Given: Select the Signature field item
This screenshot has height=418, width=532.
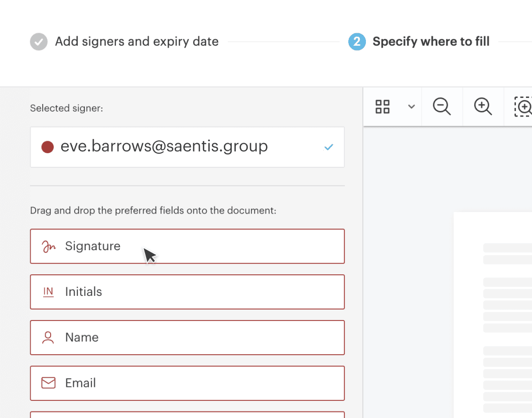Looking at the screenshot, I should tap(187, 246).
